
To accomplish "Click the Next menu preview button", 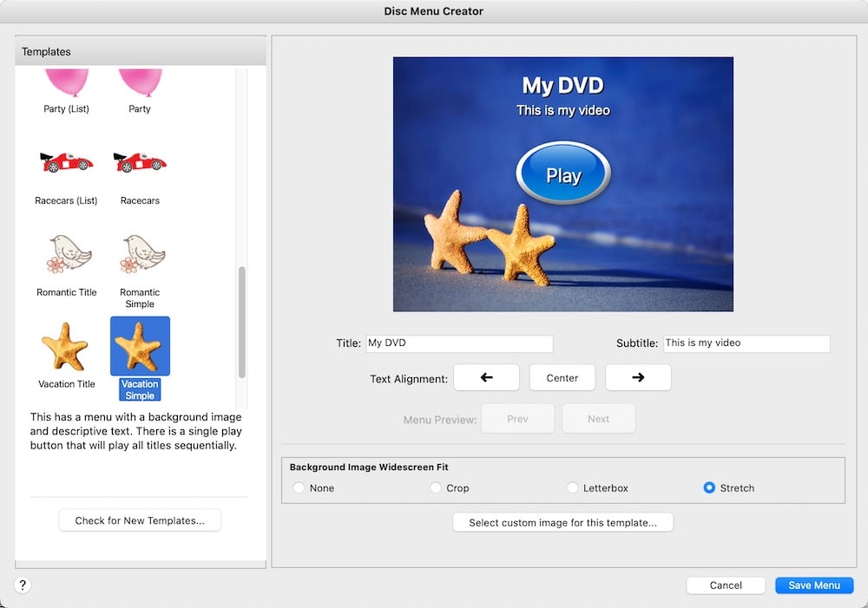I will pyautogui.click(x=598, y=419).
